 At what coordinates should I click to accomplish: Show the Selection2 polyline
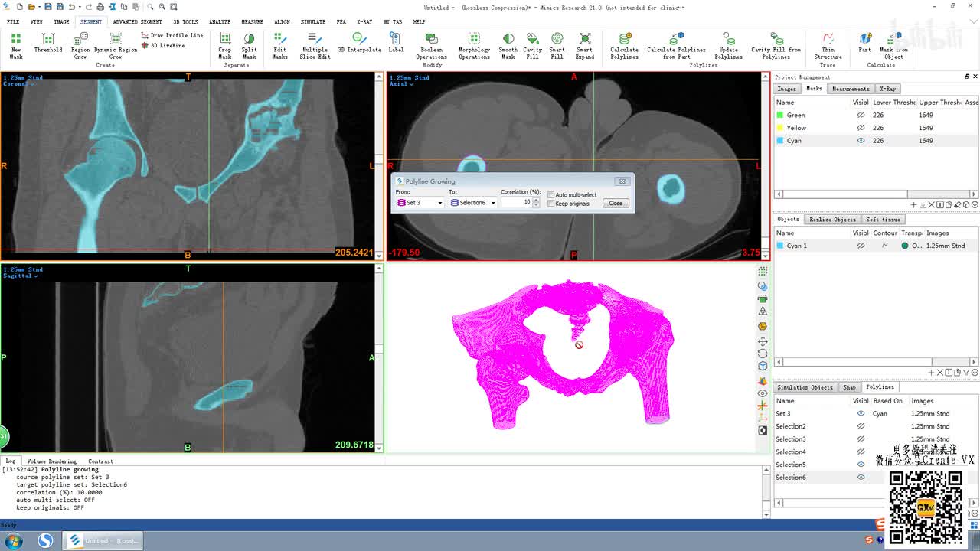(x=861, y=426)
